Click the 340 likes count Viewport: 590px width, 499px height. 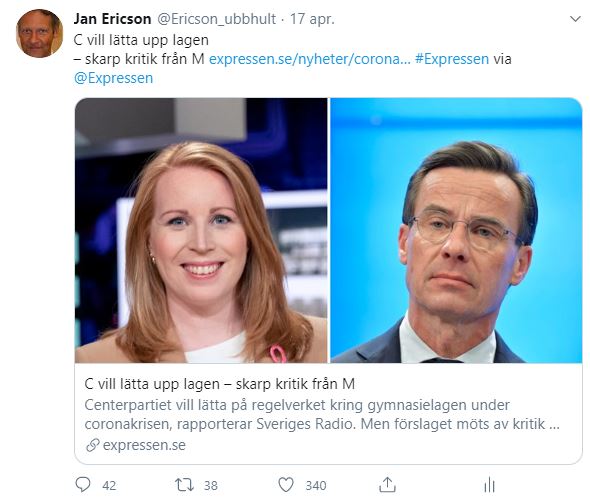[316, 485]
